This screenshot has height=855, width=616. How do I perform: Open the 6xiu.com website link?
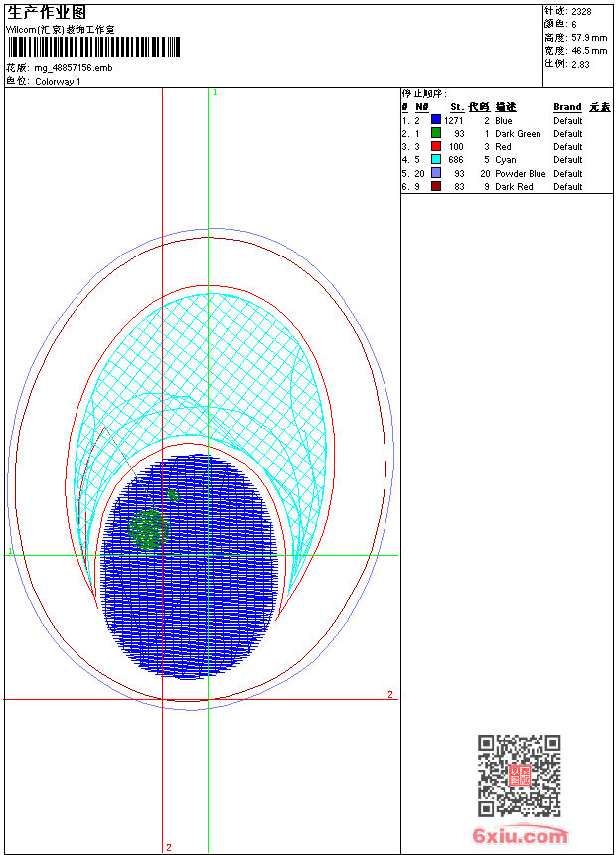pyautogui.click(x=520, y=836)
